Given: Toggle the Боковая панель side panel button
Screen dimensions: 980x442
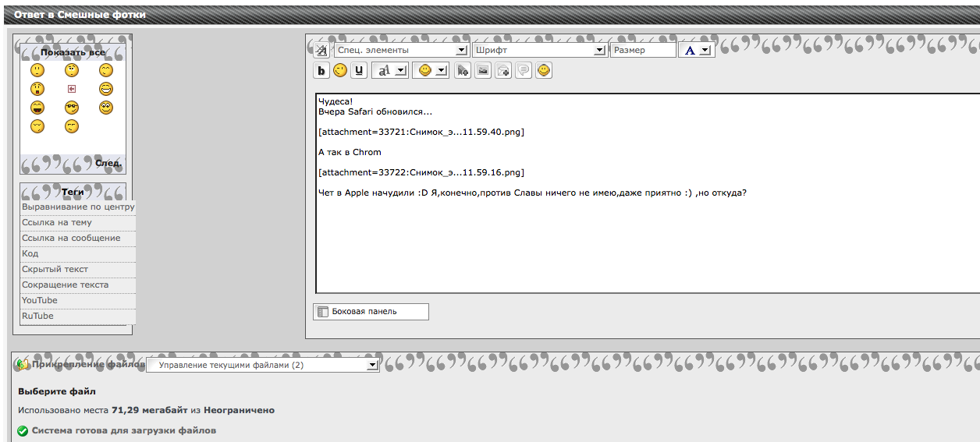Looking at the screenshot, I should coord(371,312).
